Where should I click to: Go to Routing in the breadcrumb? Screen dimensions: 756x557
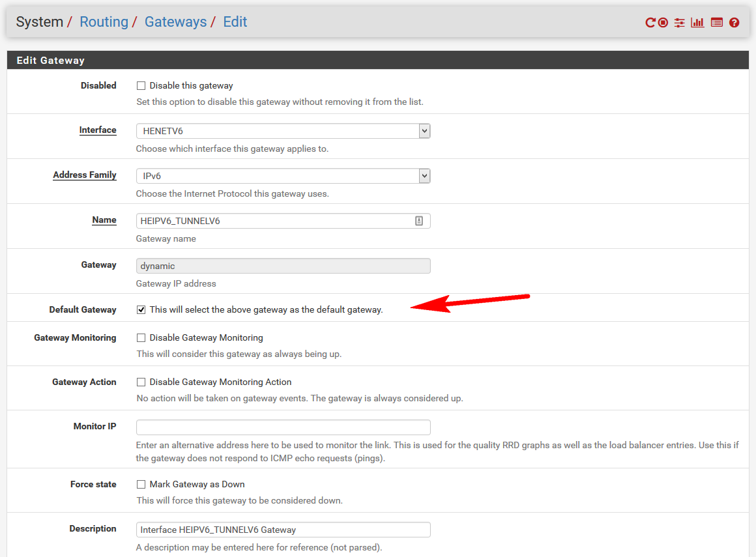[x=104, y=22]
